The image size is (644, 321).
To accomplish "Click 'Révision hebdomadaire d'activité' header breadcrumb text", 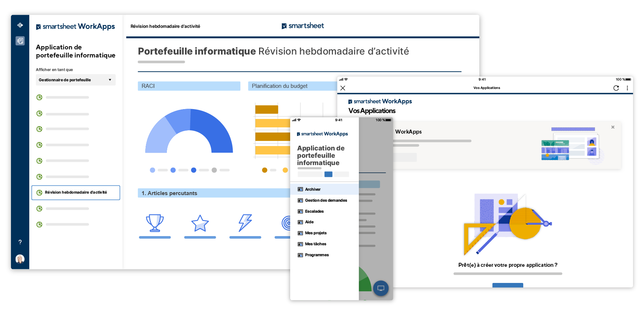I will [165, 26].
